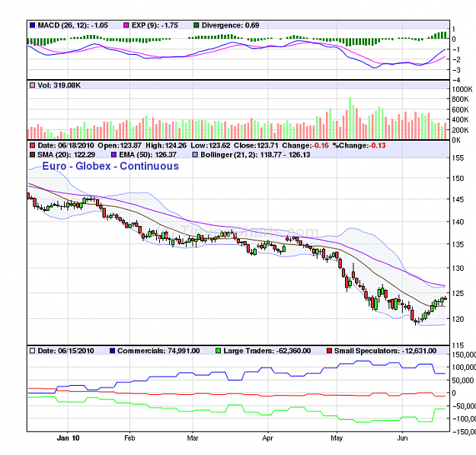Click the 600K volume axis label
This screenshot has height=455, width=476.
(x=460, y=110)
